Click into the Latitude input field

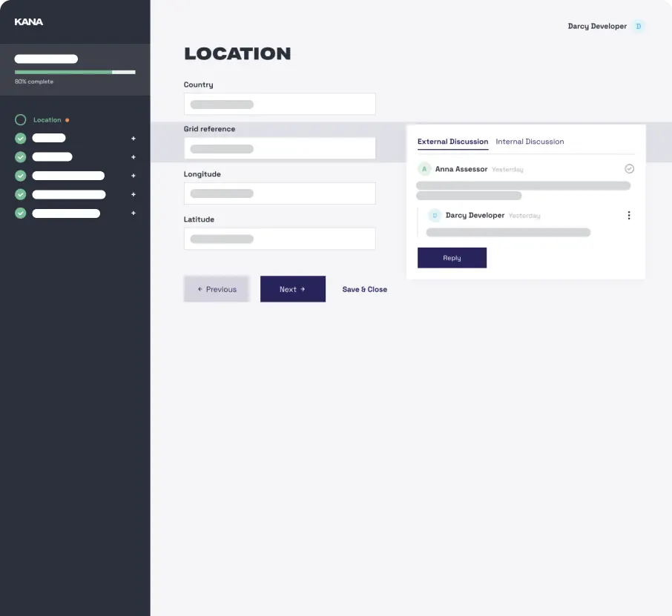tap(280, 239)
